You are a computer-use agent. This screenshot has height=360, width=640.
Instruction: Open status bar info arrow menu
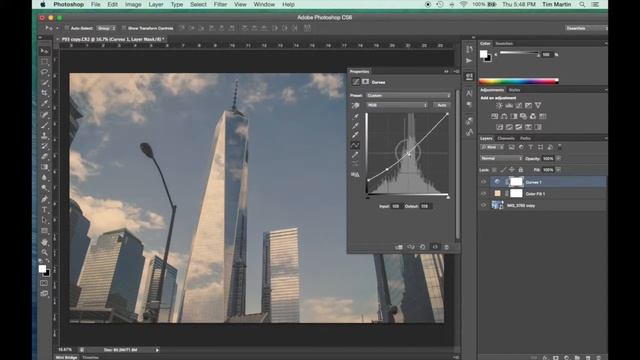(x=158, y=350)
